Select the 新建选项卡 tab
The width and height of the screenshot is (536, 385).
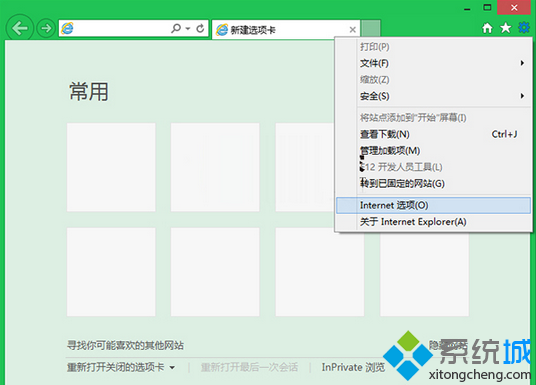click(285, 30)
